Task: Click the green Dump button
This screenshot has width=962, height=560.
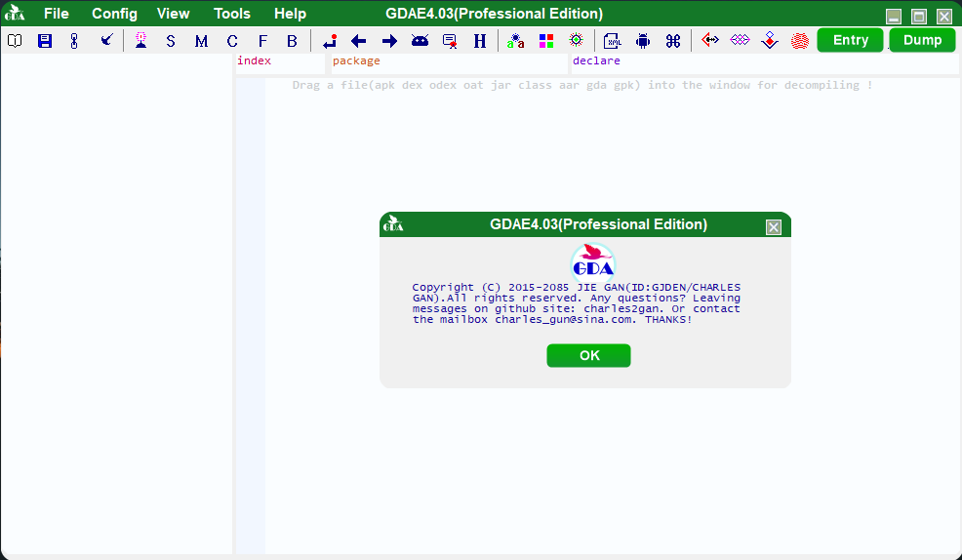Action: point(922,40)
